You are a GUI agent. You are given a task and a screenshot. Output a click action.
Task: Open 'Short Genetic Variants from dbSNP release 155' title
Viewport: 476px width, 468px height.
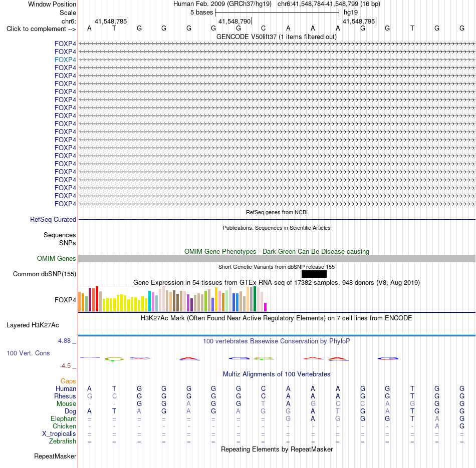coord(277,267)
